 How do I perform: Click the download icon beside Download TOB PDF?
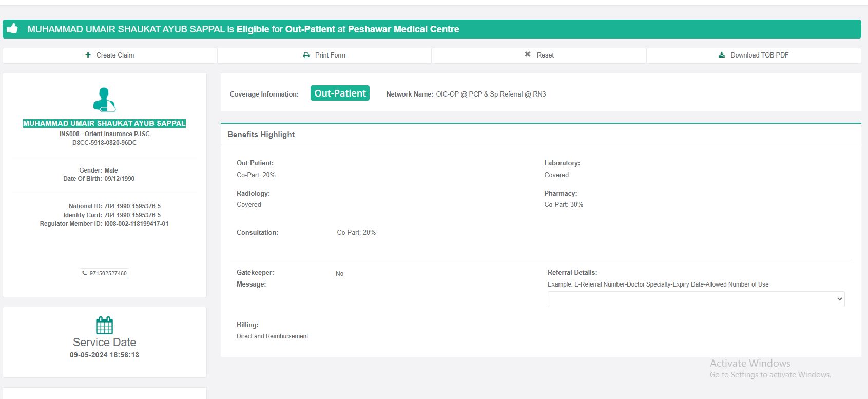722,55
